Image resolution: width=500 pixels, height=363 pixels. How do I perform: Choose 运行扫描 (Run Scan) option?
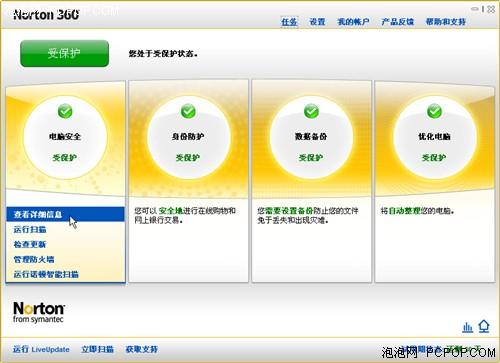coord(30,229)
